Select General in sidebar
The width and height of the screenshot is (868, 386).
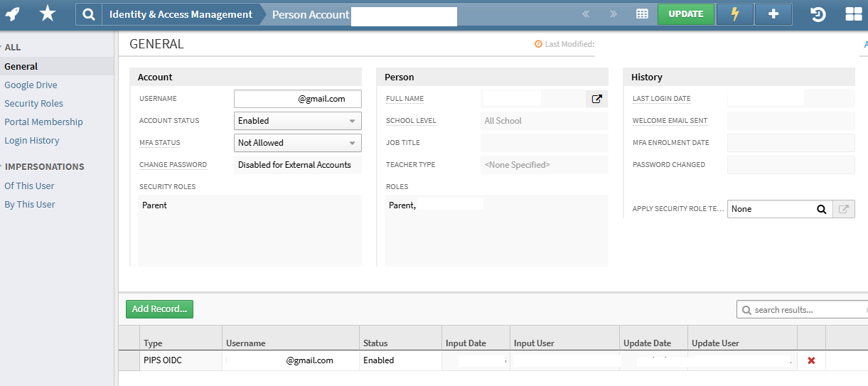(21, 66)
